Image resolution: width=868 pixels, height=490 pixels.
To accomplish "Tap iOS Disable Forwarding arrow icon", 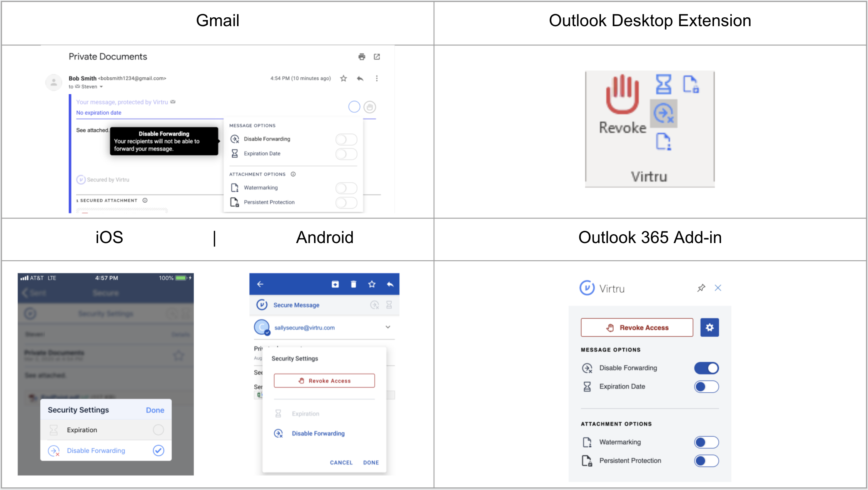I will (54, 451).
